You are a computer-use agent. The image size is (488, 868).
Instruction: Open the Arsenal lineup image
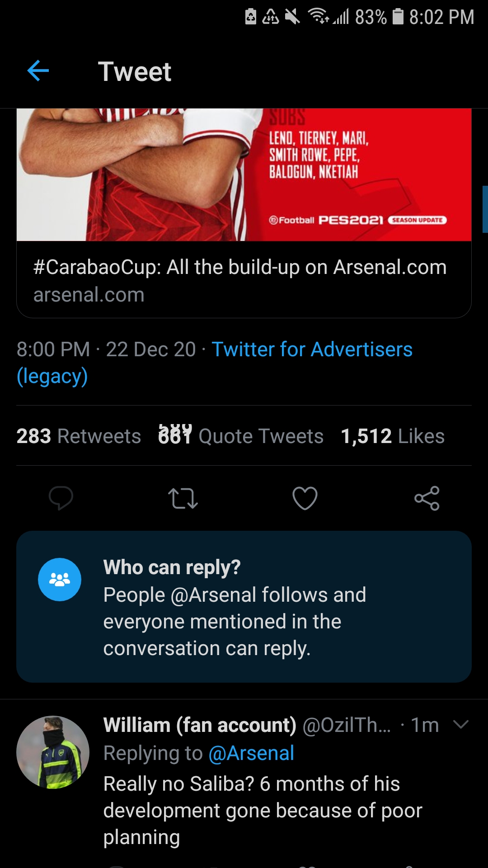pyautogui.click(x=244, y=175)
